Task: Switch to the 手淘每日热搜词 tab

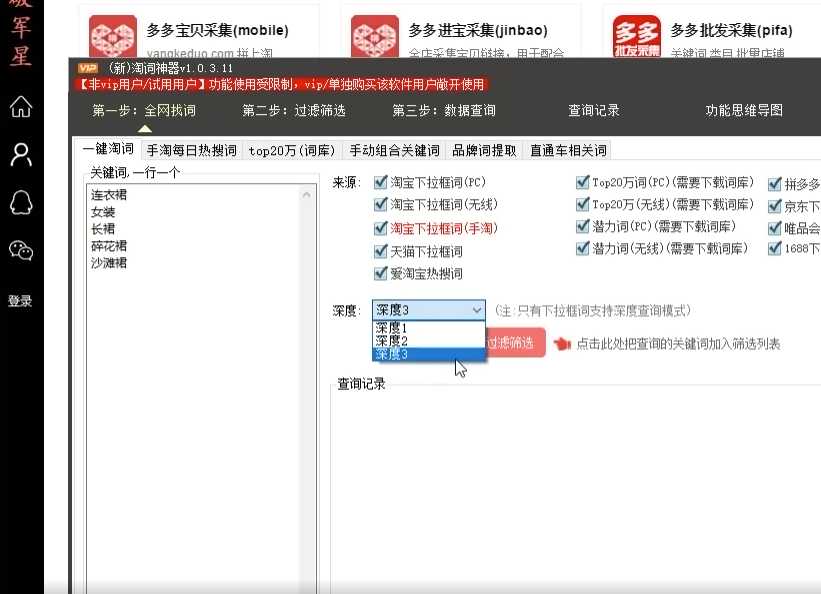Action: pos(192,151)
